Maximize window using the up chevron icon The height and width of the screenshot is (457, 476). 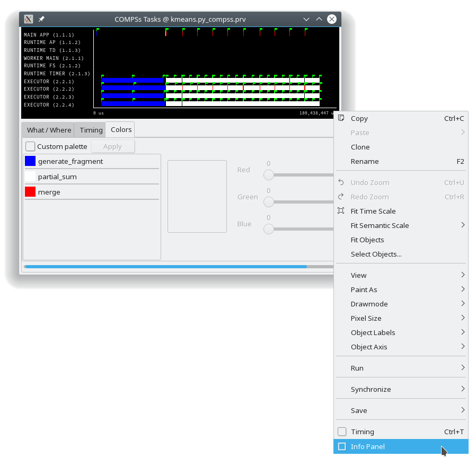point(319,19)
